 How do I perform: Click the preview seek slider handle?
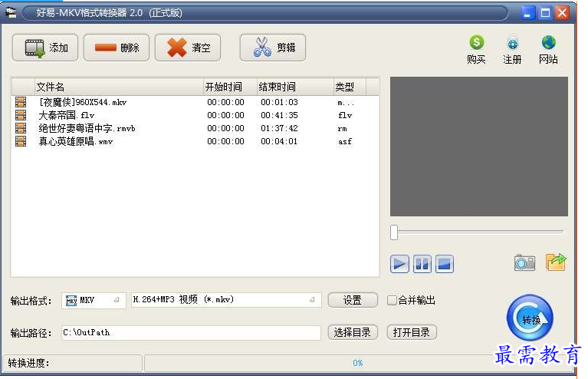click(394, 232)
